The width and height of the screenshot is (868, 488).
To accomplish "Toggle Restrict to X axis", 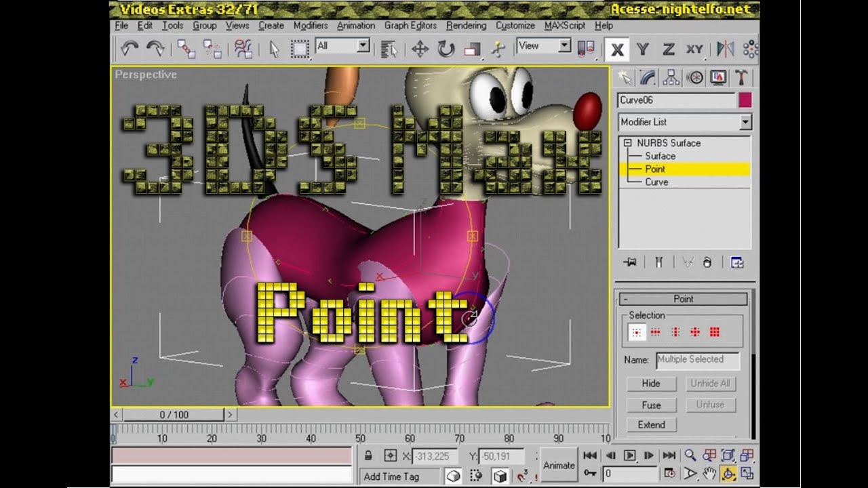I will click(617, 49).
